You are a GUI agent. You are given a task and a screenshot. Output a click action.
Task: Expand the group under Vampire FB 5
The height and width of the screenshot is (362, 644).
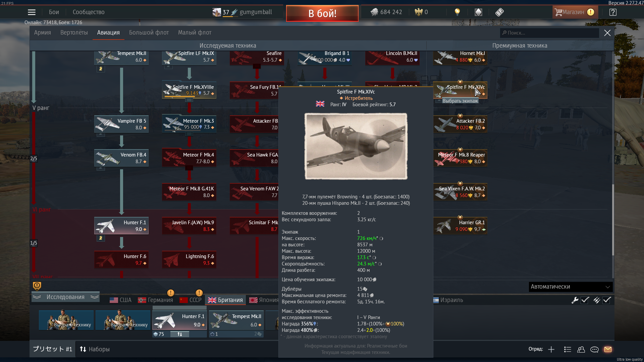pyautogui.click(x=101, y=134)
